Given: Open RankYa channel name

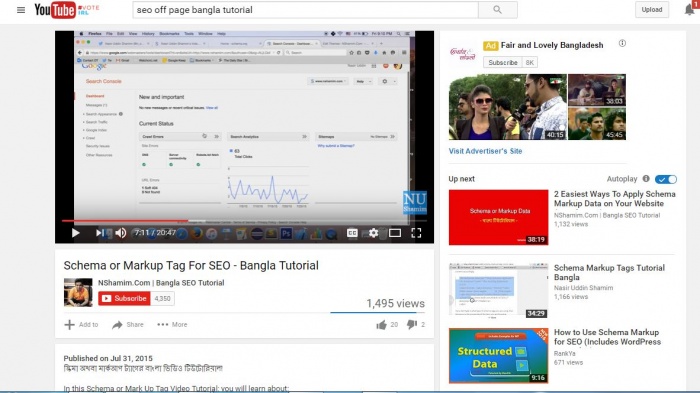Looking at the screenshot, I should tap(565, 353).
